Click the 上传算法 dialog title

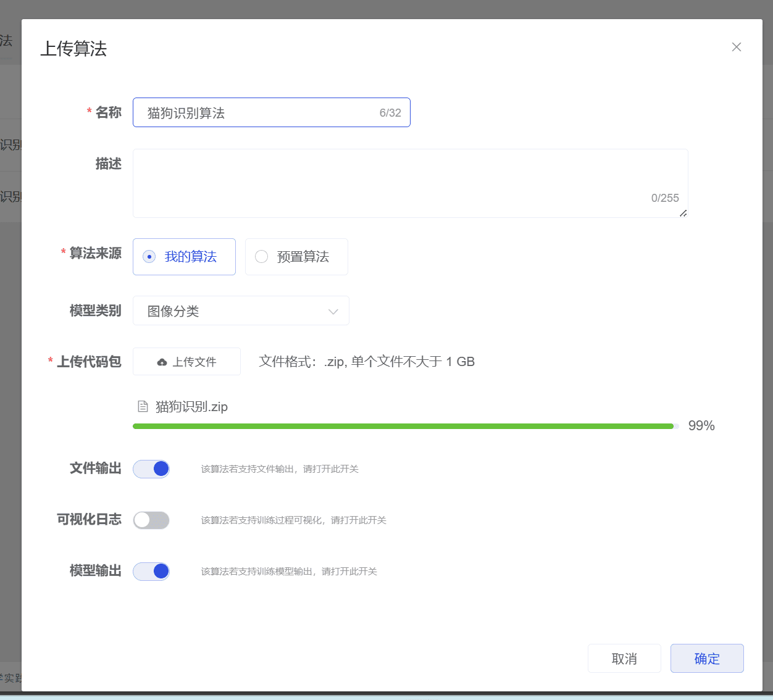[x=73, y=49]
